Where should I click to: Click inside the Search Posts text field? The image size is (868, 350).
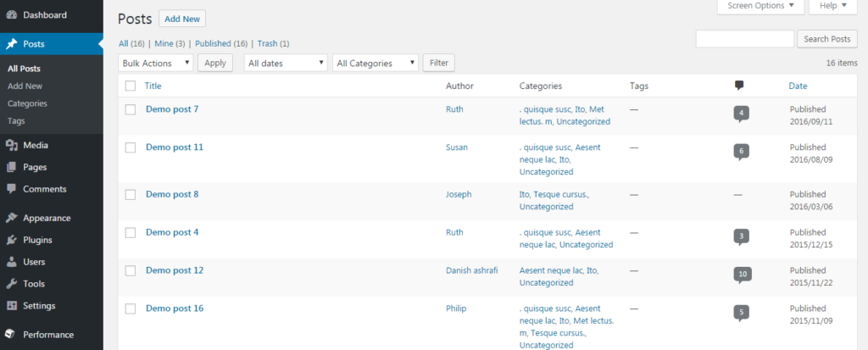click(744, 39)
